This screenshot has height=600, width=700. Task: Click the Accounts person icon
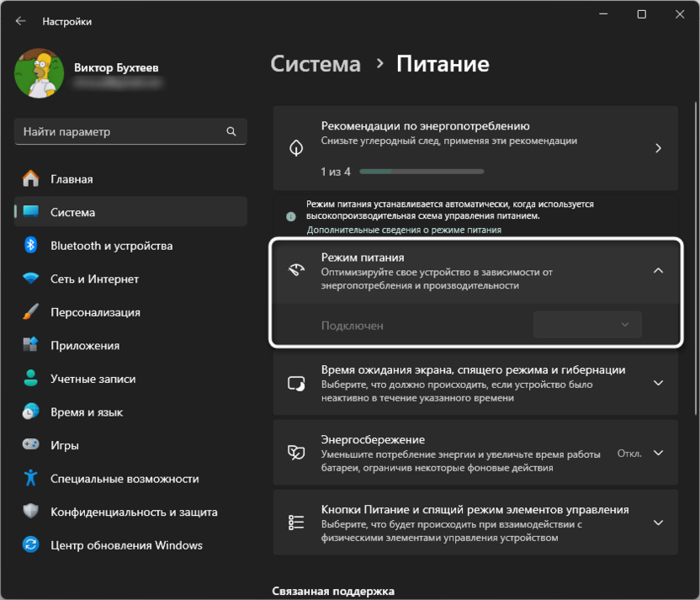click(x=31, y=379)
